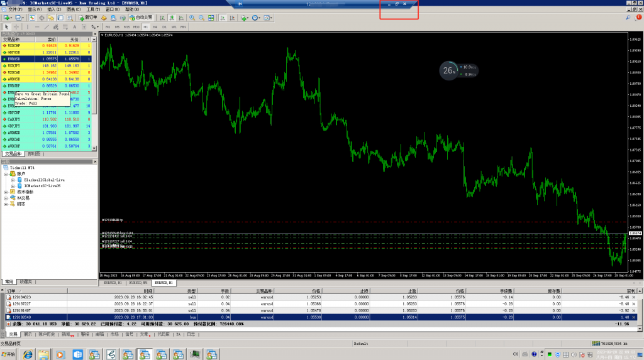Viewport: 644px width, 360px height.
Task: Expand the EA交易 expert advisors node
Action: tap(6, 198)
